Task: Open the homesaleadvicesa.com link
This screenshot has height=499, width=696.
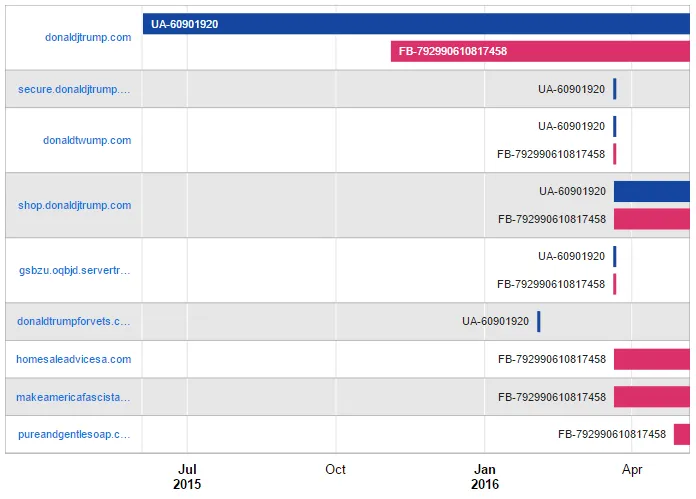Action: click(74, 359)
